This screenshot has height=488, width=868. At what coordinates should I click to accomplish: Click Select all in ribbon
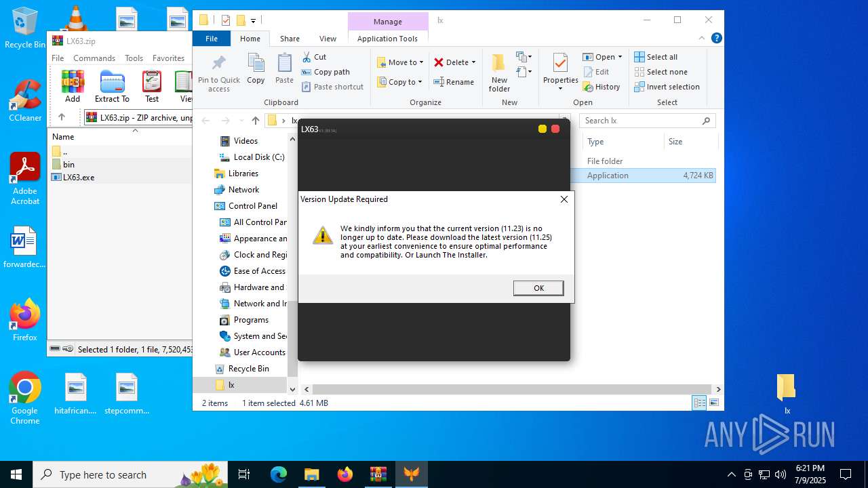656,57
